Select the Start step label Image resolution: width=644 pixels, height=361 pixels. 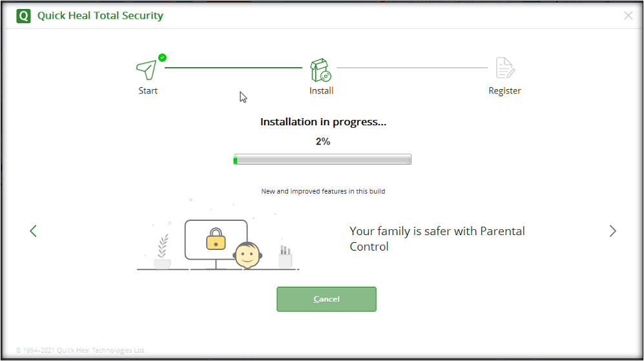click(x=148, y=91)
